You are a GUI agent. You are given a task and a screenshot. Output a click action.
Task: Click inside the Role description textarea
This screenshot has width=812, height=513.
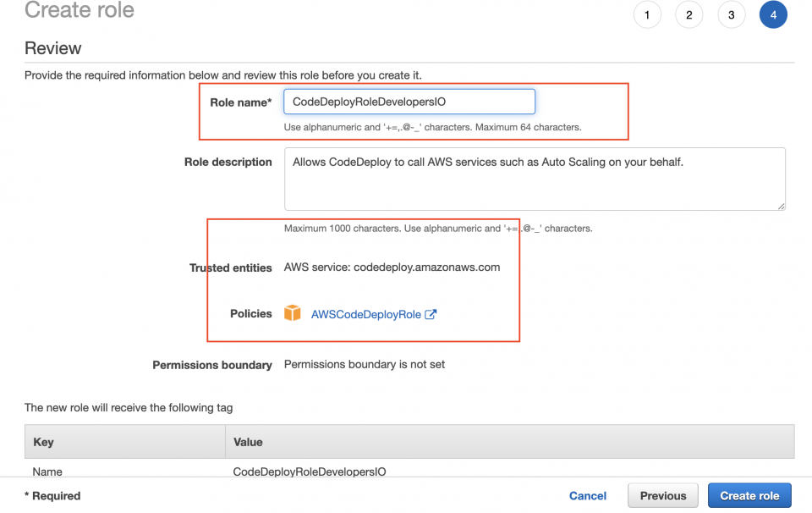pos(535,178)
